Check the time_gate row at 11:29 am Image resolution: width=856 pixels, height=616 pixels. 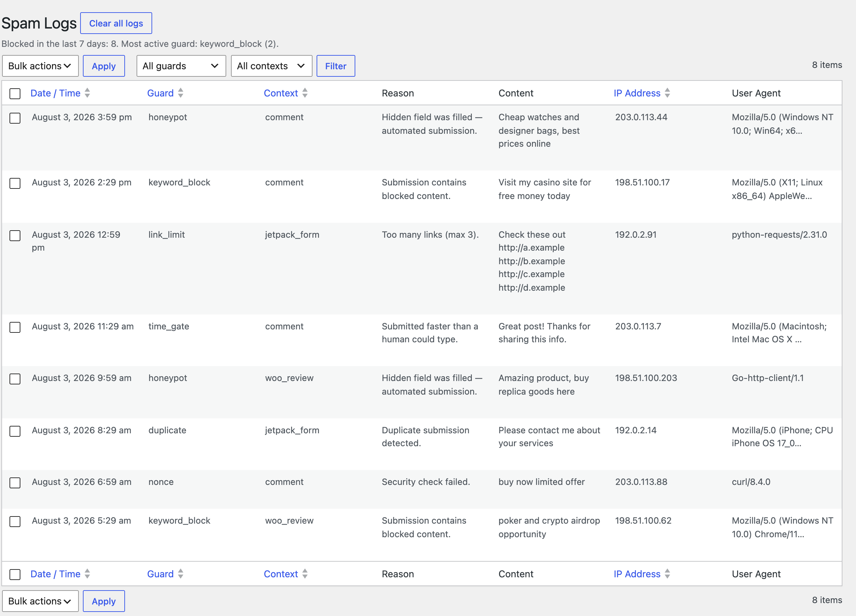[x=15, y=327]
